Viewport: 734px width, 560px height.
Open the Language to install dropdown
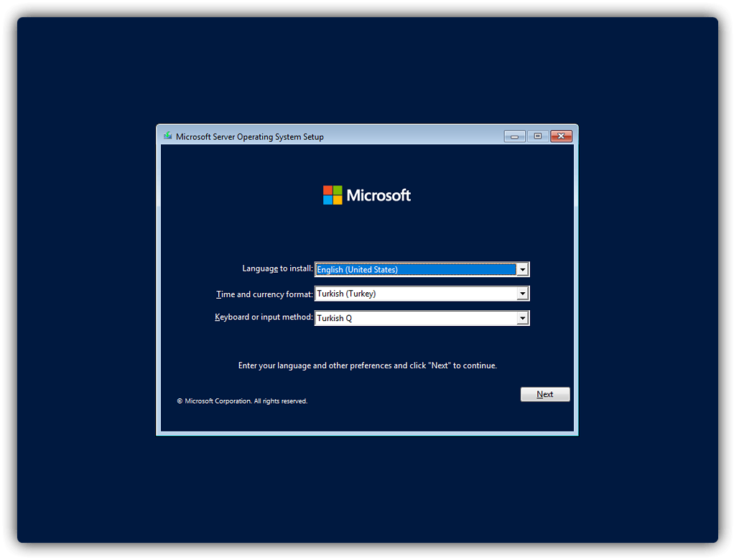click(x=523, y=269)
